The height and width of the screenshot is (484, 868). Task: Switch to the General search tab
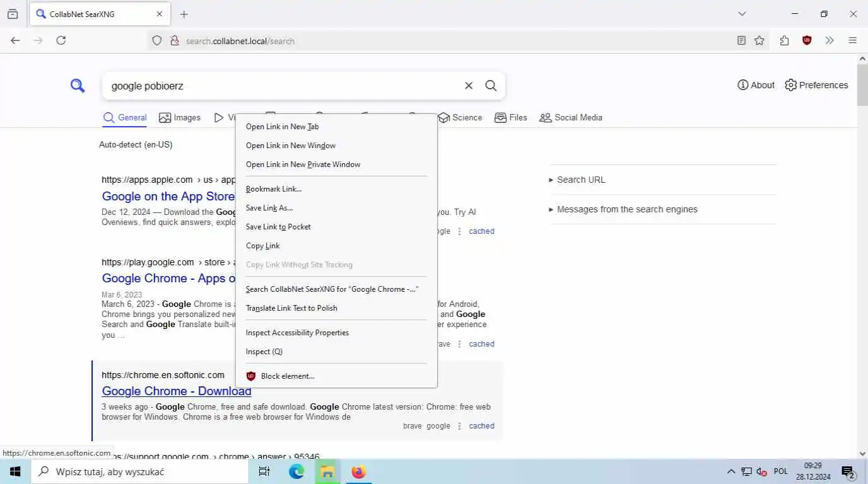pyautogui.click(x=125, y=118)
